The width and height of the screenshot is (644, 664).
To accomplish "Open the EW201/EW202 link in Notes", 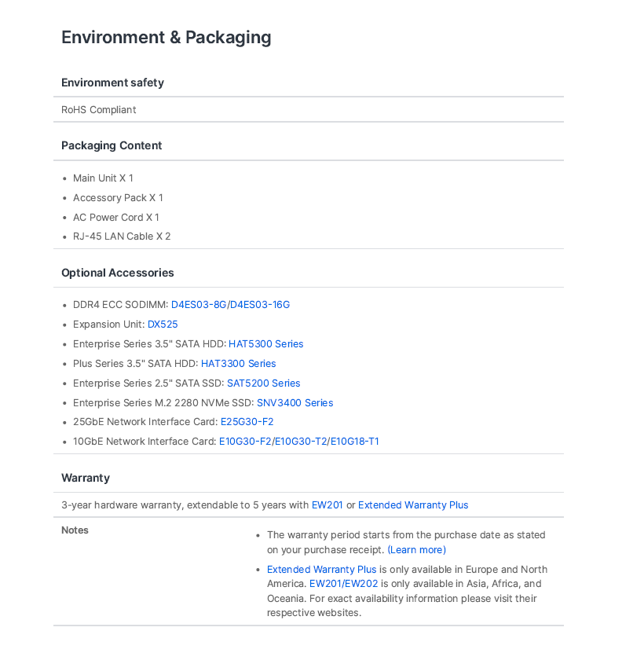I will 343,584.
